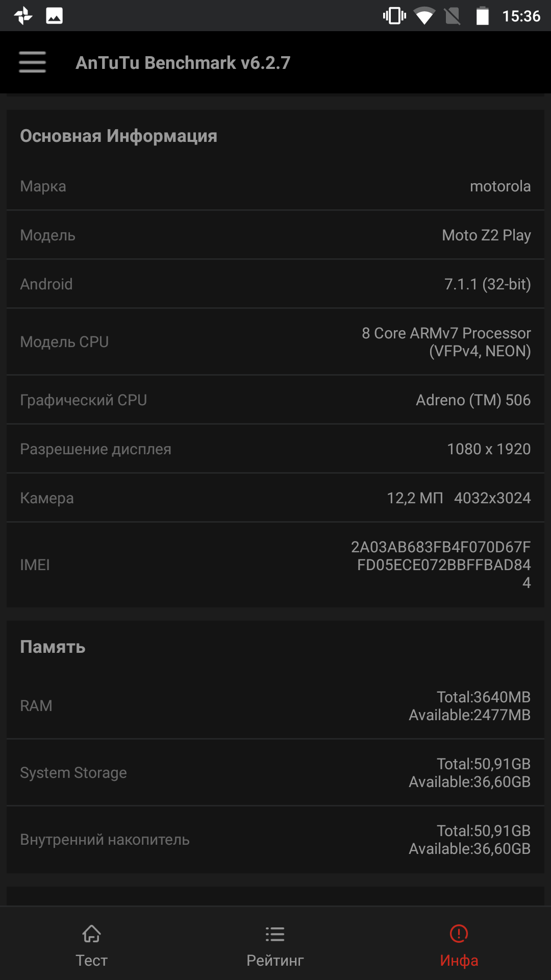Viewport: 551px width, 980px height.
Task: Select the IMEI row
Action: tap(275, 565)
